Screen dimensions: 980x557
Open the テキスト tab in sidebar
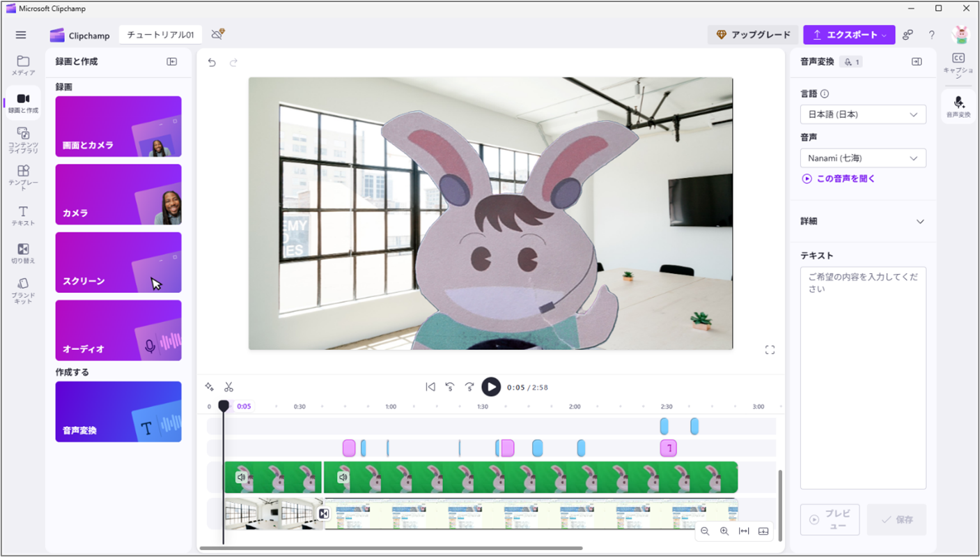click(23, 215)
